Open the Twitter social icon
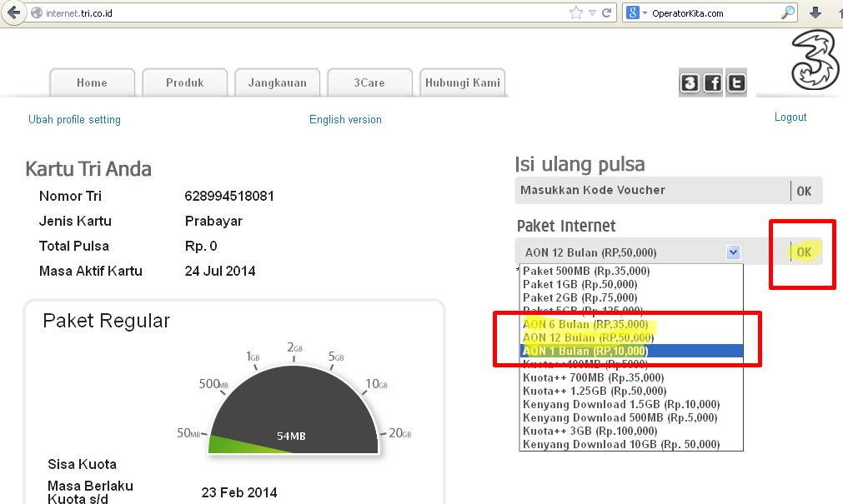The width and height of the screenshot is (843, 504). point(736,82)
